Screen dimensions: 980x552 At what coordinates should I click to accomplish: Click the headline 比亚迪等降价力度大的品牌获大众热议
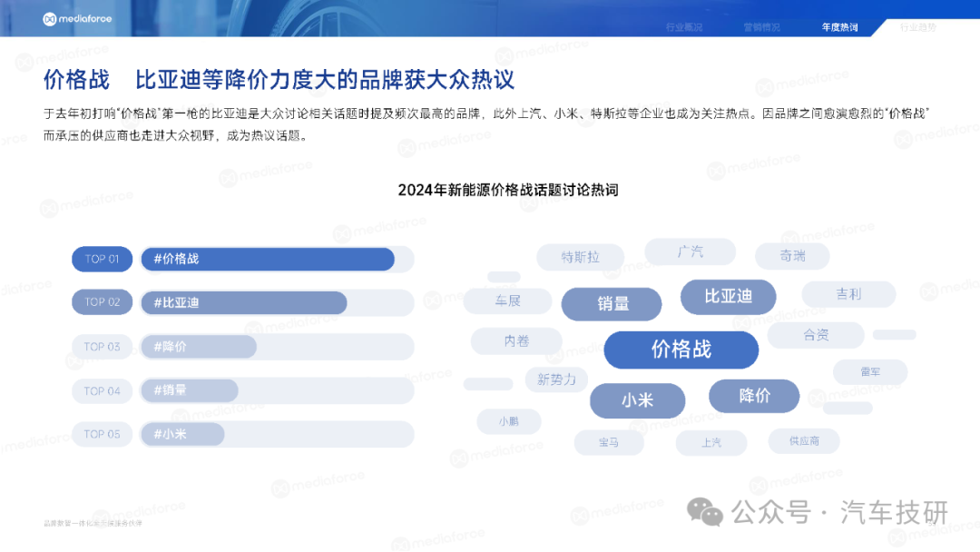325,80
